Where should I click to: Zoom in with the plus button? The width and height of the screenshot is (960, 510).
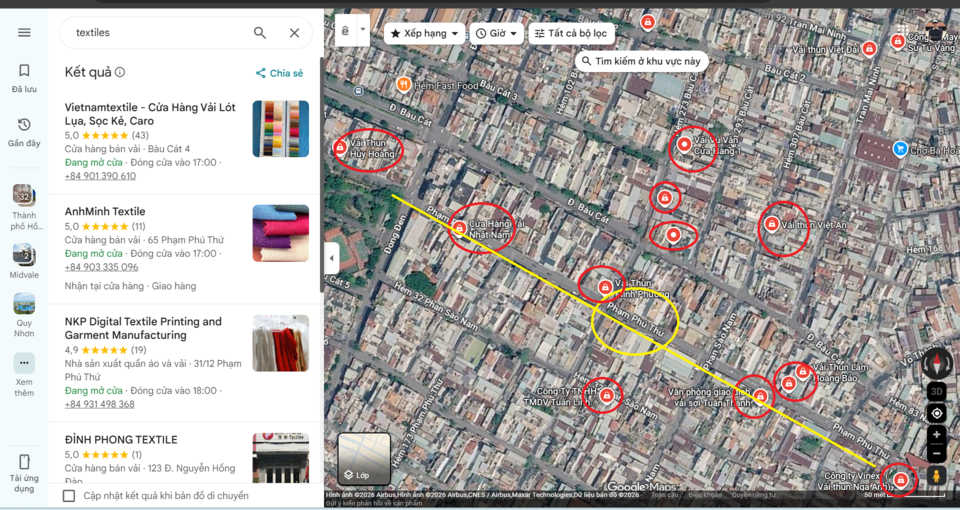point(936,435)
